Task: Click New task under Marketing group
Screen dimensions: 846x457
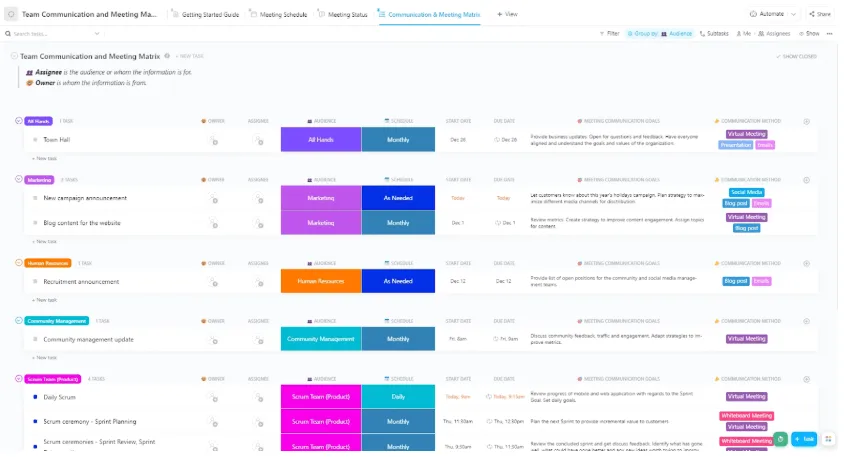Action: pos(44,242)
